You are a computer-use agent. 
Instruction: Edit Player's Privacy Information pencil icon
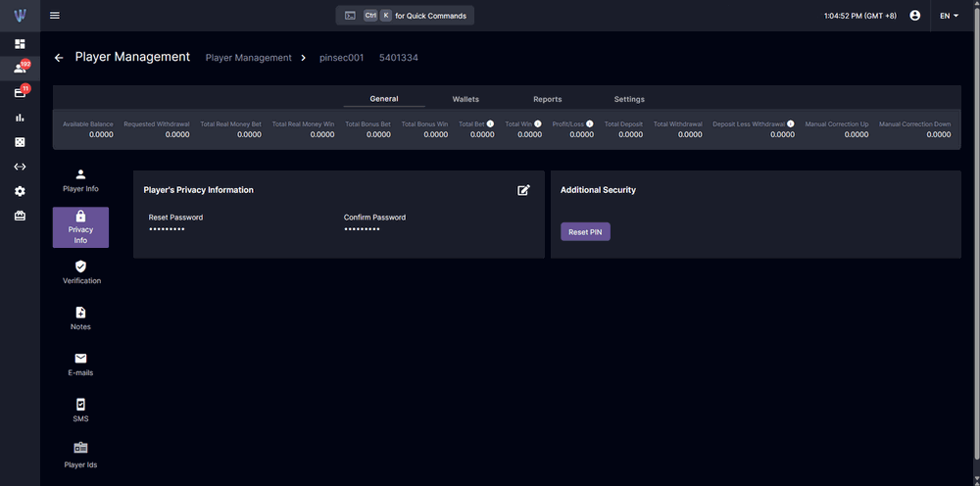(x=523, y=190)
